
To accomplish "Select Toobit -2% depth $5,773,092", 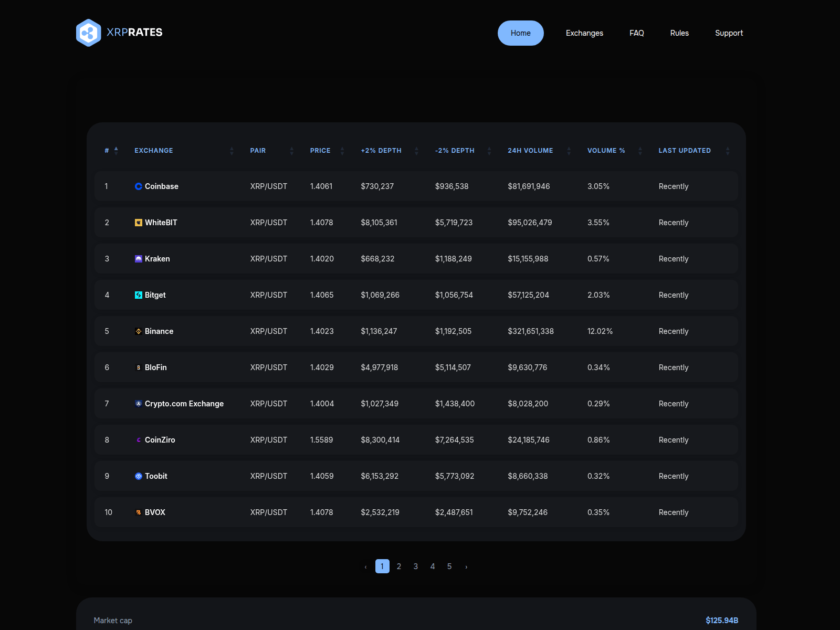I will pos(455,476).
